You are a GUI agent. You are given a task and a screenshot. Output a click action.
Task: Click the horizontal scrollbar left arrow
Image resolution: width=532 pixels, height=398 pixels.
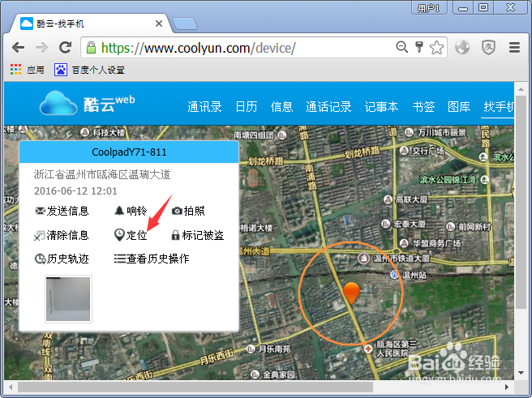pos(11,387)
